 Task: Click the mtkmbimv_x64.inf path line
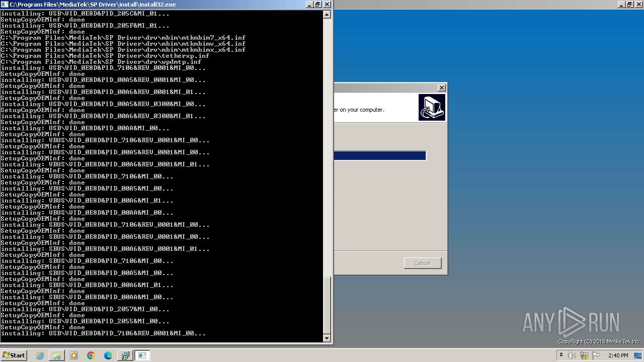[x=123, y=44]
